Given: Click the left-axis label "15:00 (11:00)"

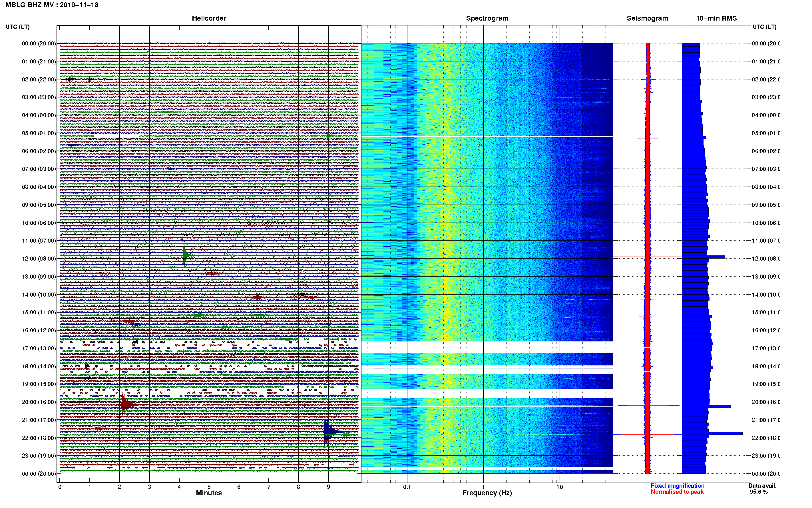Looking at the screenshot, I should coord(39,313).
